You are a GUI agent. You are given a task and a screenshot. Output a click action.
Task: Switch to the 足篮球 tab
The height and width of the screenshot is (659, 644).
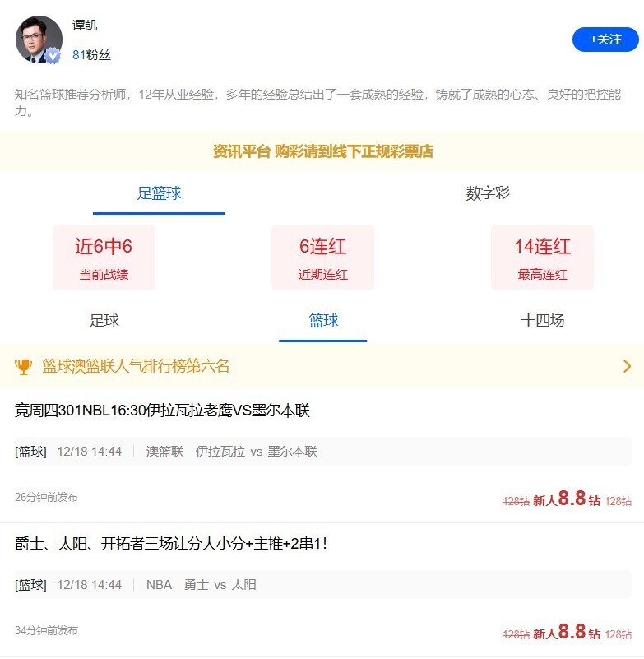(159, 193)
